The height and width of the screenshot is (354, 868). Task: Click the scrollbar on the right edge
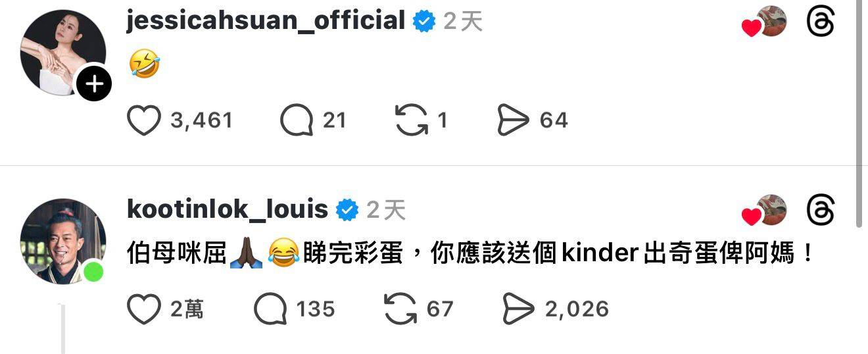tap(859, 113)
